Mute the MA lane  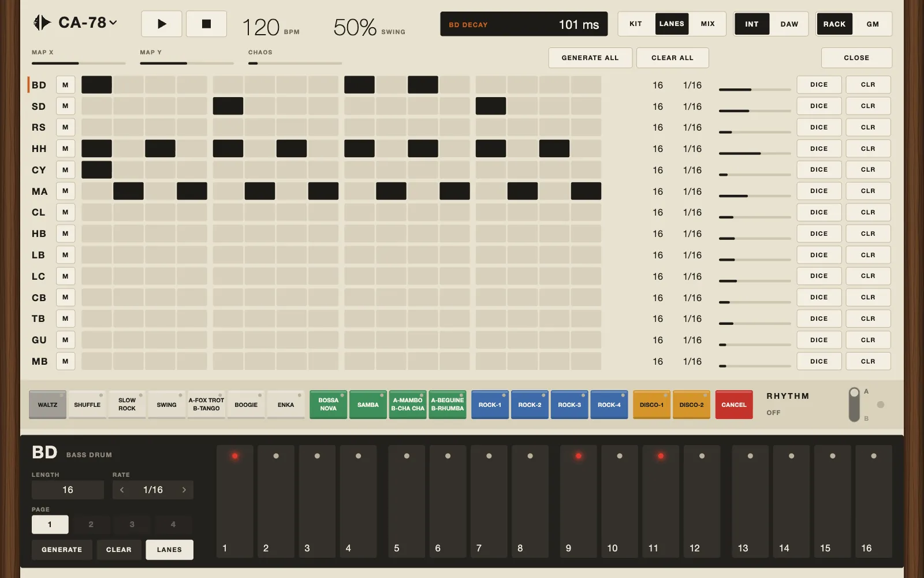65,191
